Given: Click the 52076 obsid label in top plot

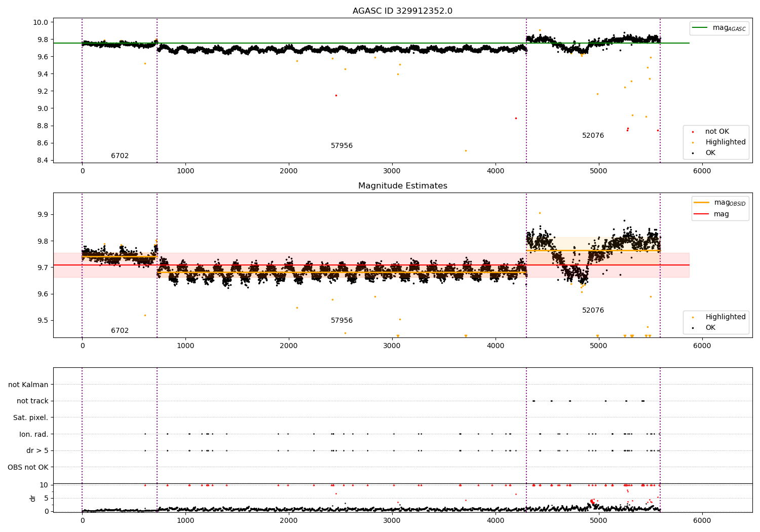Looking at the screenshot, I should coord(593,136).
